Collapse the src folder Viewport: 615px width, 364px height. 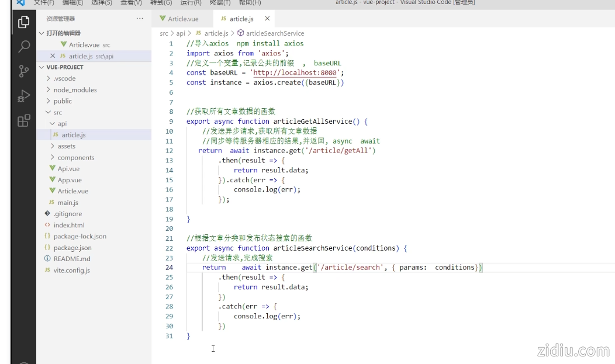[57, 112]
